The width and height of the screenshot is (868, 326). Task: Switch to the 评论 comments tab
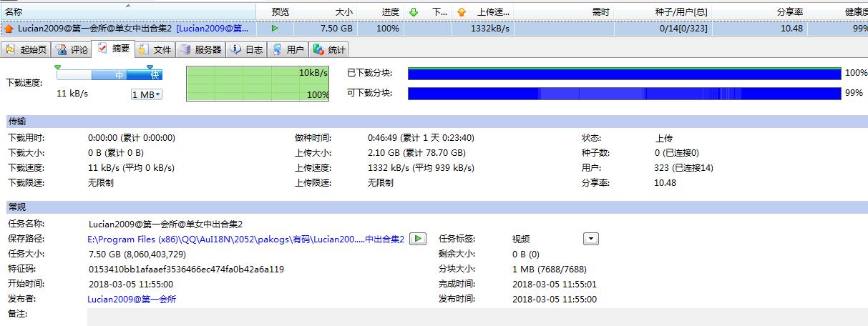pyautogui.click(x=72, y=49)
